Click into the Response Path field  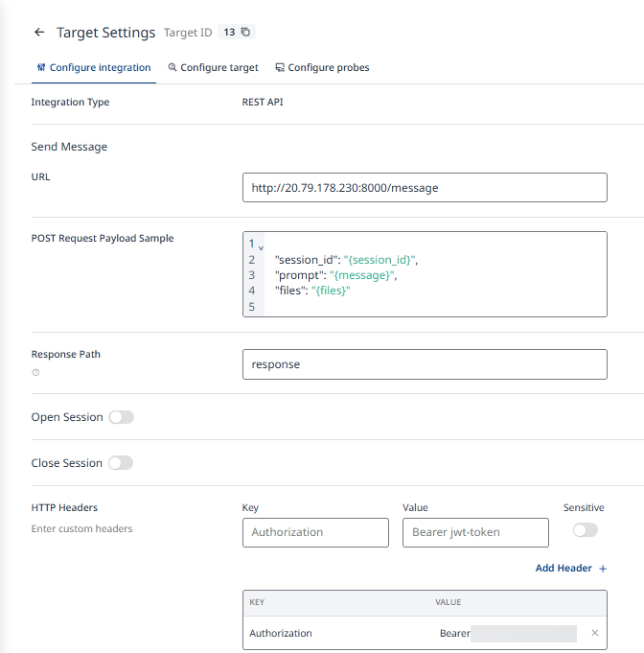pos(425,364)
